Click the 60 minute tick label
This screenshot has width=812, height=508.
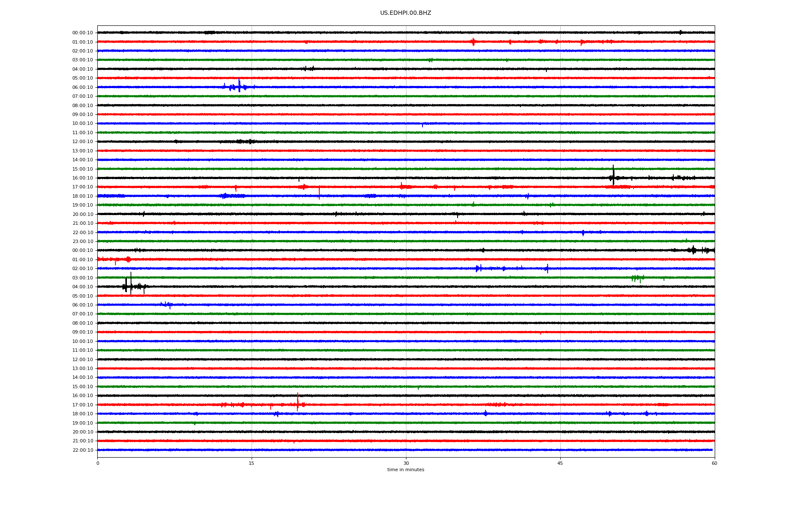point(714,463)
